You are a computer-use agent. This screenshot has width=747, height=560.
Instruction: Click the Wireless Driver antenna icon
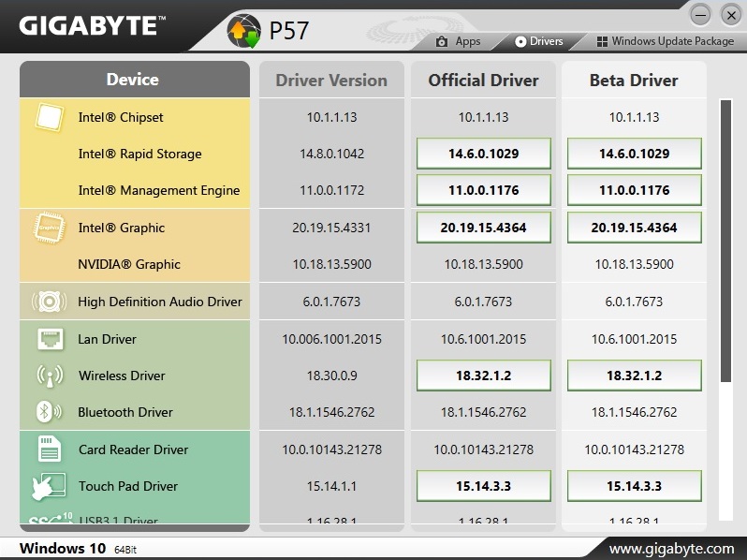50,376
